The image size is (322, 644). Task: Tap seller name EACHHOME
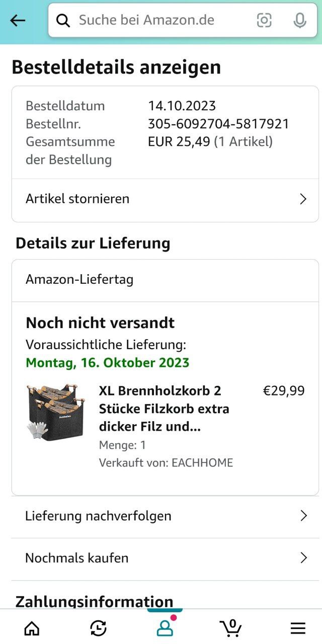click(202, 462)
